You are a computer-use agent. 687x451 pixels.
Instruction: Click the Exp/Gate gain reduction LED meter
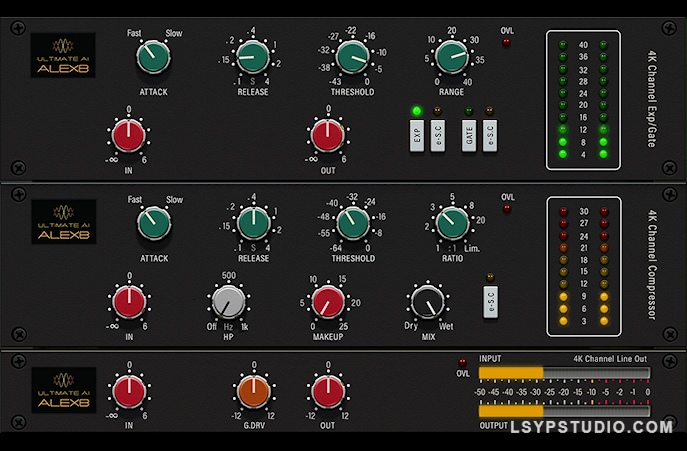(582, 99)
